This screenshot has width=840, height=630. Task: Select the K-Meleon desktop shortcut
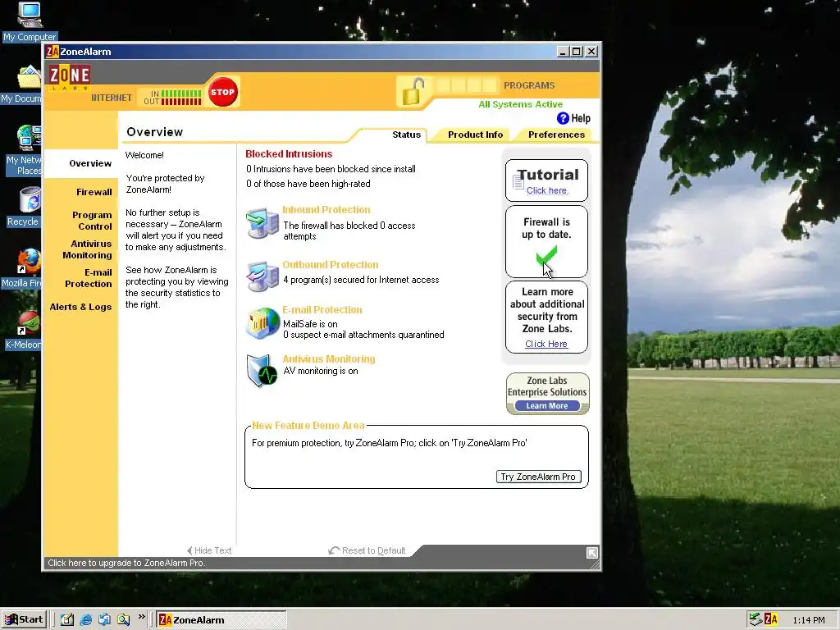pos(24,331)
